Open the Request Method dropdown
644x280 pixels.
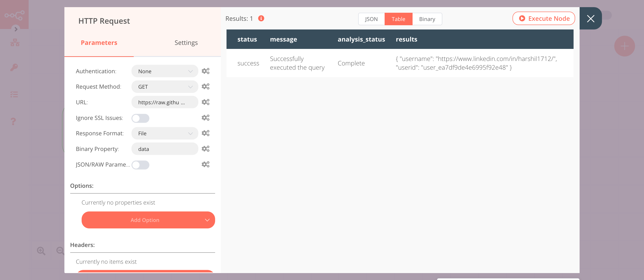click(x=165, y=87)
